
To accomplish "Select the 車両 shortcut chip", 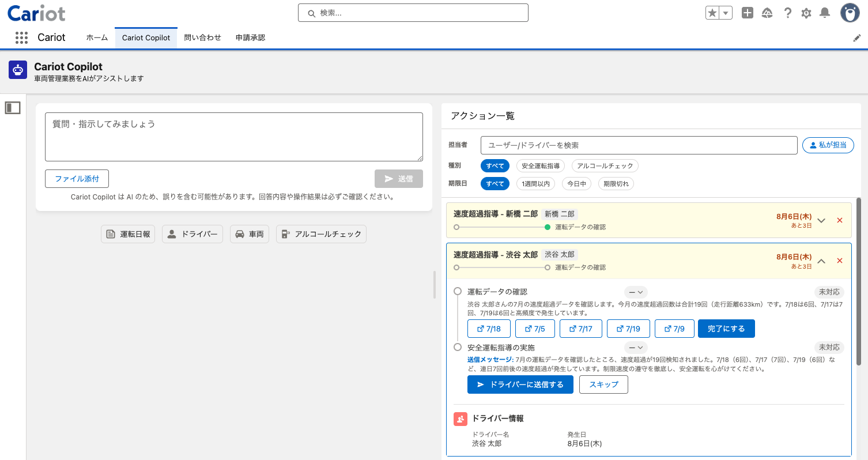I will point(250,234).
